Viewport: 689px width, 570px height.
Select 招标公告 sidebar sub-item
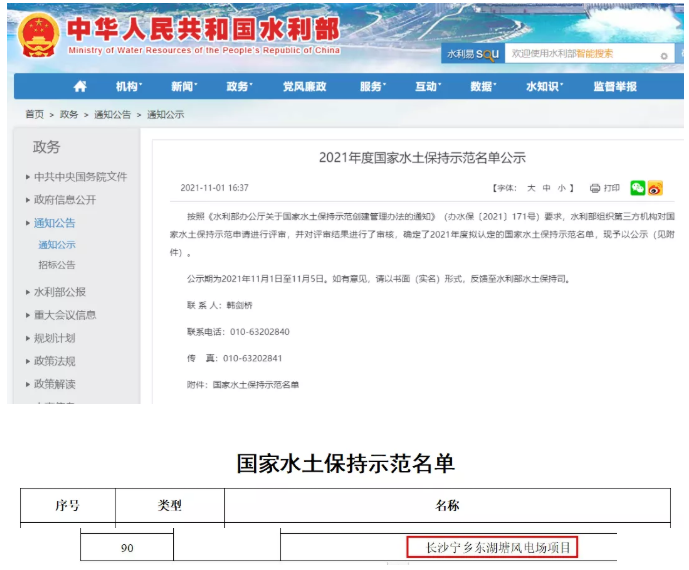coord(57,265)
